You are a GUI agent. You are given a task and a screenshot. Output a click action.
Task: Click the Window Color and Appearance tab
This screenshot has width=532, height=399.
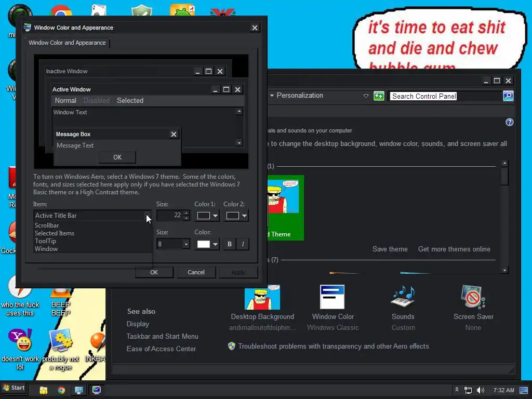click(67, 43)
